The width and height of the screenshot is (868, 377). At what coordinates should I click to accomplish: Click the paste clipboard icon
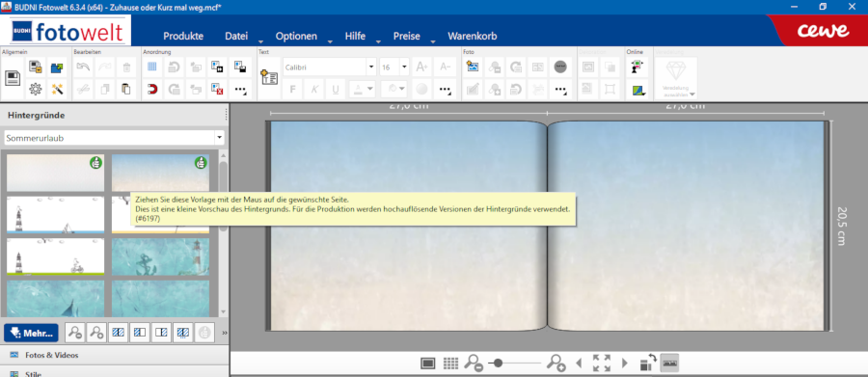(126, 89)
